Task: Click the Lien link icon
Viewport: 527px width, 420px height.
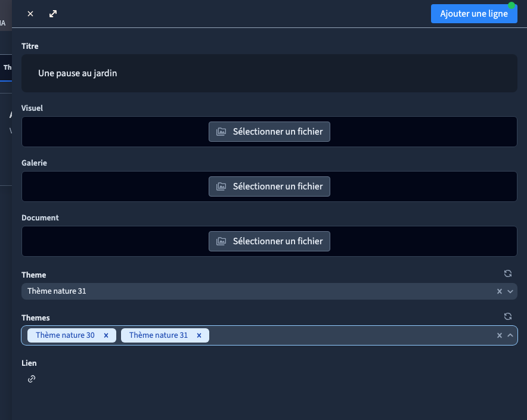Action: (x=32, y=379)
